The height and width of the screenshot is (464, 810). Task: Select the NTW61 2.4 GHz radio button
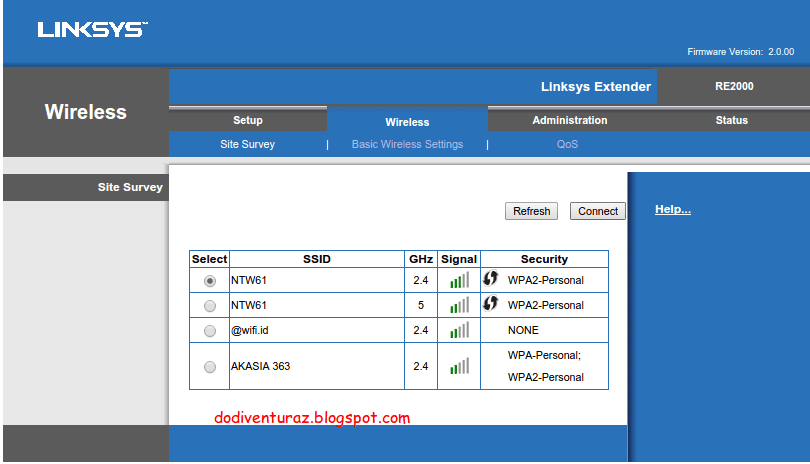210,281
